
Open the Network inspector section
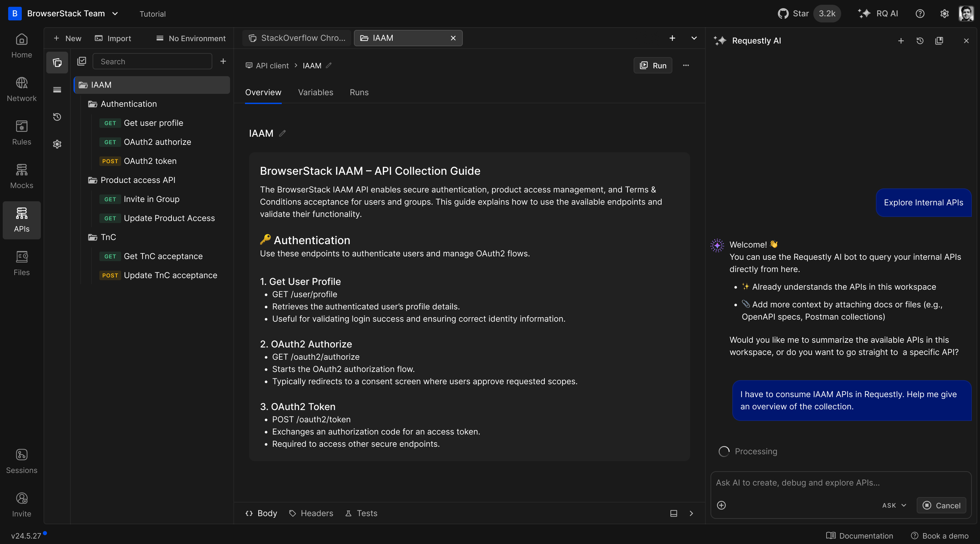[22, 89]
